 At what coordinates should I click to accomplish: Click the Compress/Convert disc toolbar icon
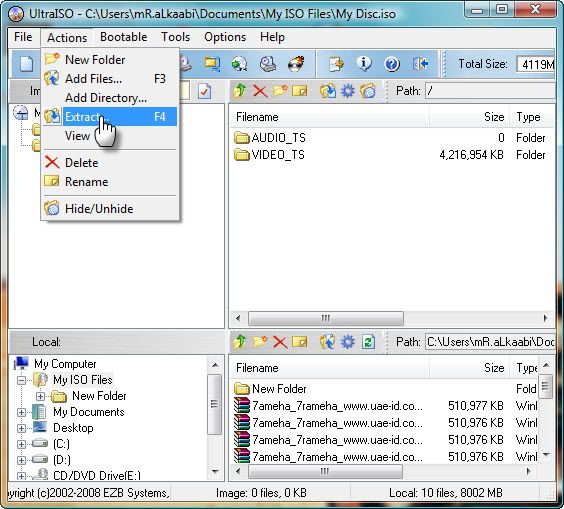240,64
